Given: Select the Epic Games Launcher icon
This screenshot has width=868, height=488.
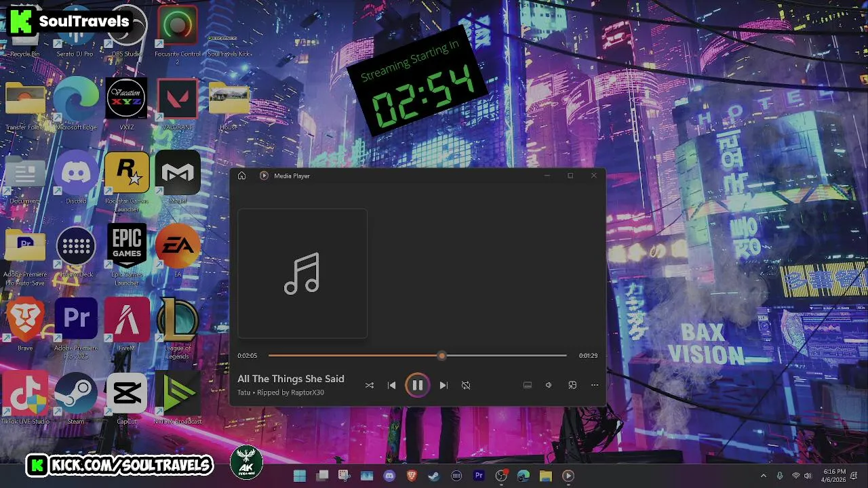Looking at the screenshot, I should click(127, 255).
